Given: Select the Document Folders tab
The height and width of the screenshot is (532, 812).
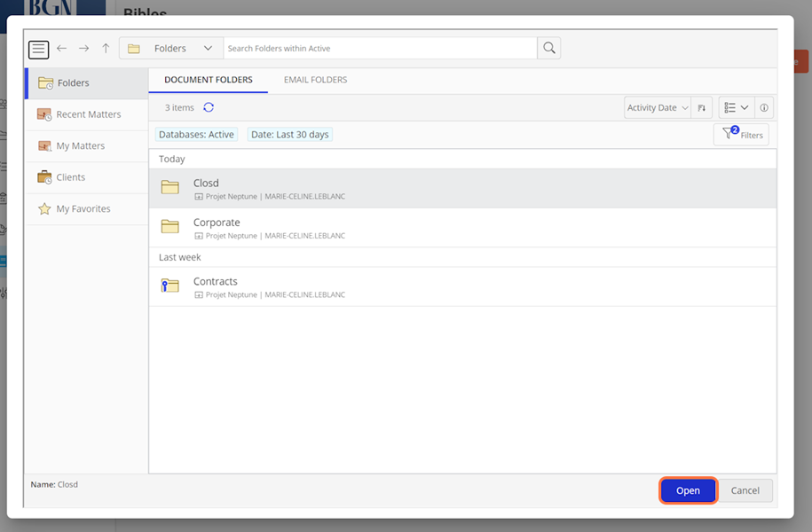Looking at the screenshot, I should pos(208,80).
